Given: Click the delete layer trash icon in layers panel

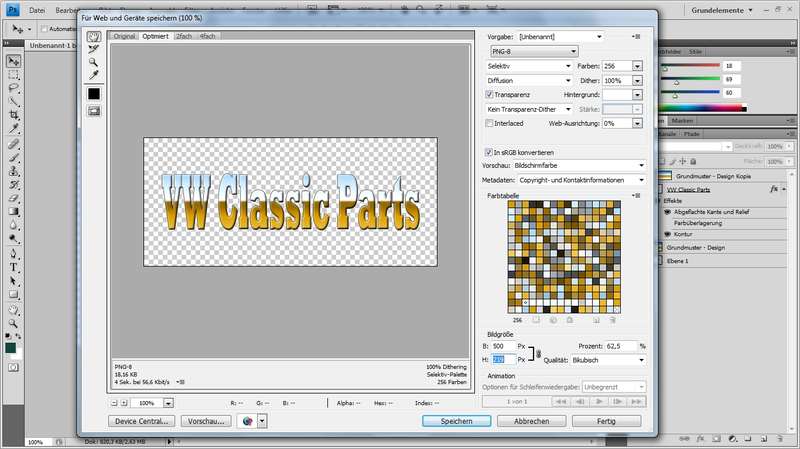Looking at the screenshot, I should tap(780, 439).
